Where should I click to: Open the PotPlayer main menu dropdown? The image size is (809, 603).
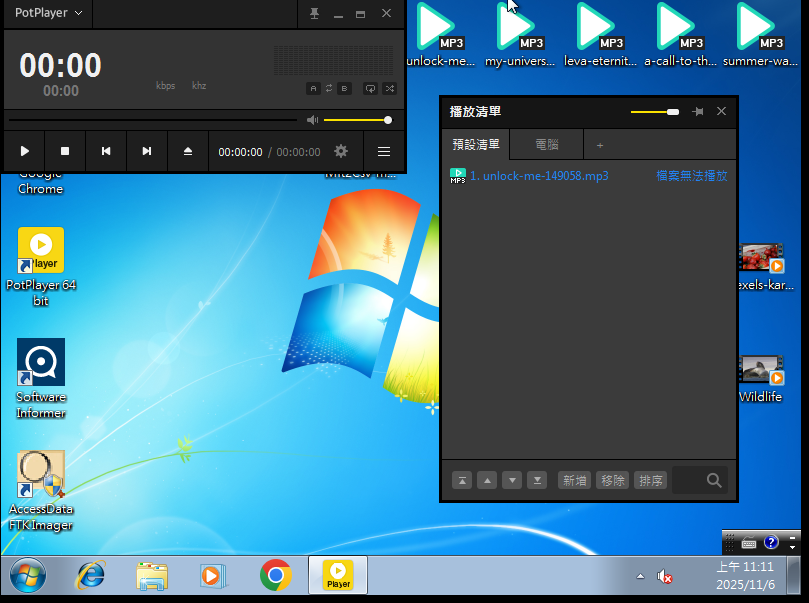point(48,13)
